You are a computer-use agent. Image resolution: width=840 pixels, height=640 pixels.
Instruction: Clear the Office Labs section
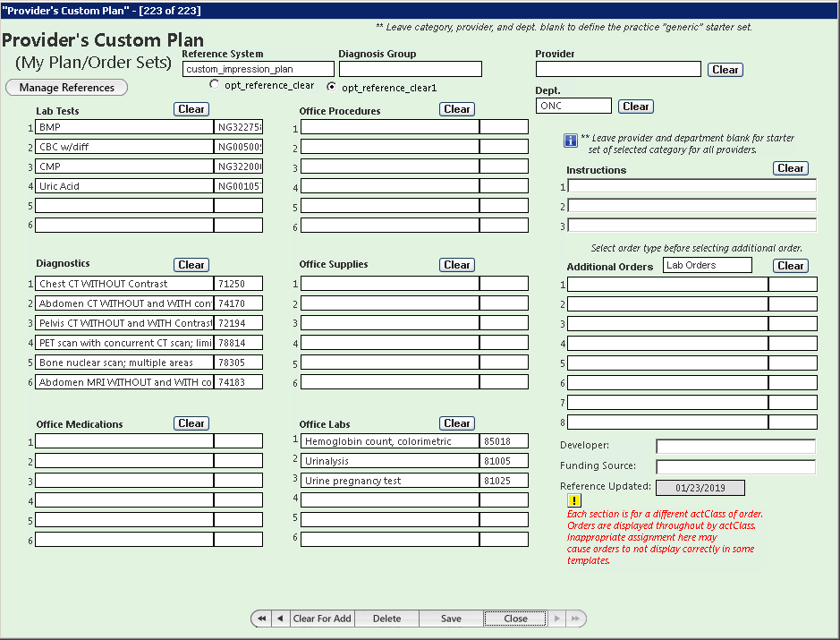[x=457, y=423]
